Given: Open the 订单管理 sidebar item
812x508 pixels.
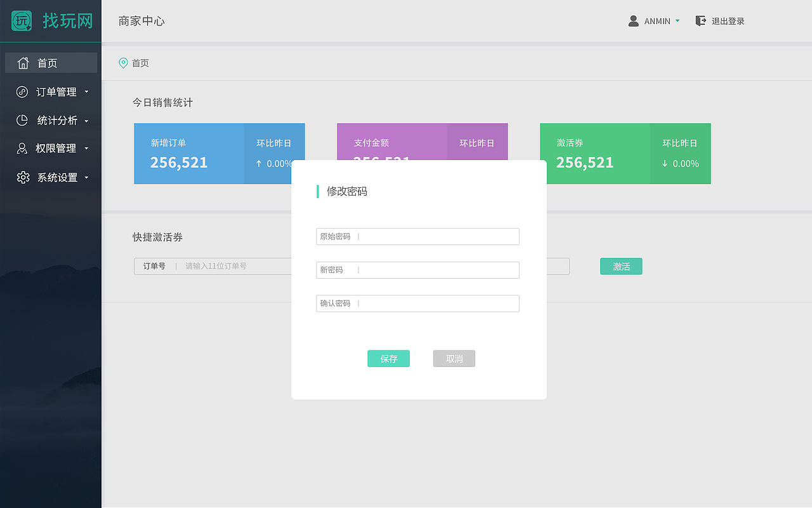Looking at the screenshot, I should click(51, 92).
